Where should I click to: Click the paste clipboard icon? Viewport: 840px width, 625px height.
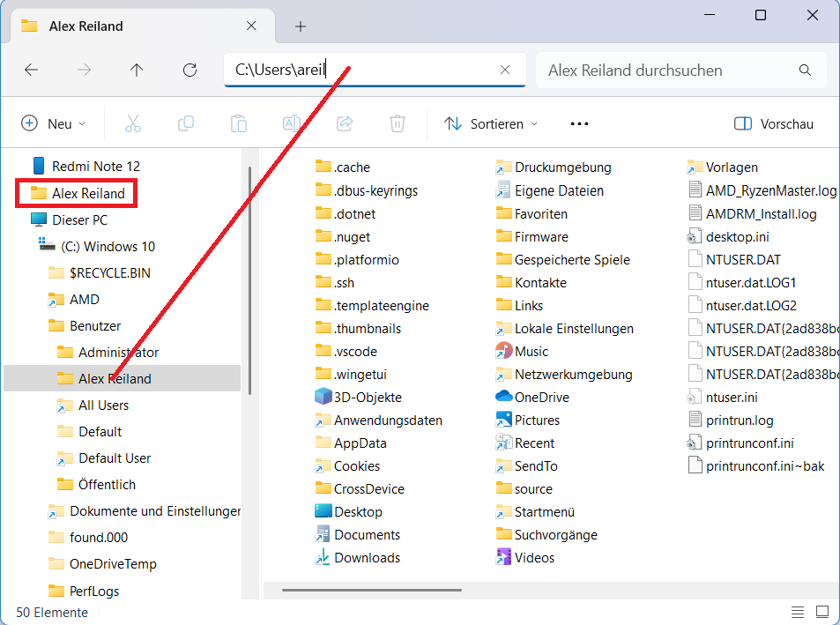pyautogui.click(x=238, y=123)
